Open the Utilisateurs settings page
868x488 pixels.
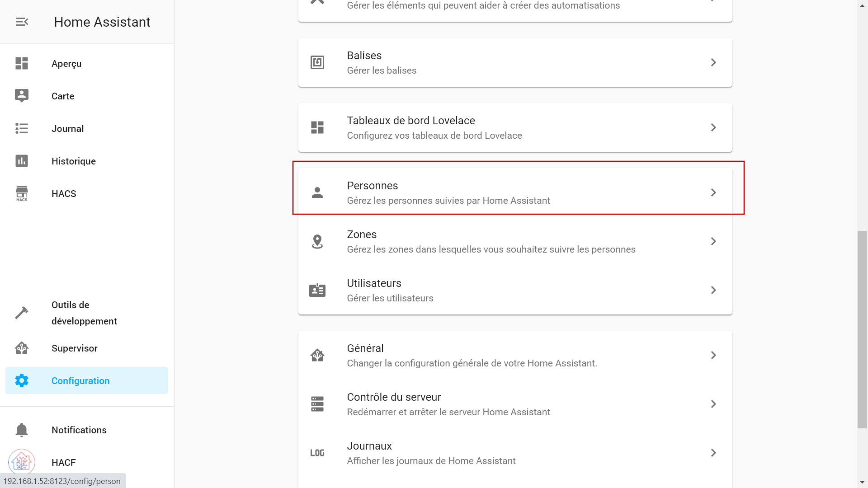tap(515, 290)
